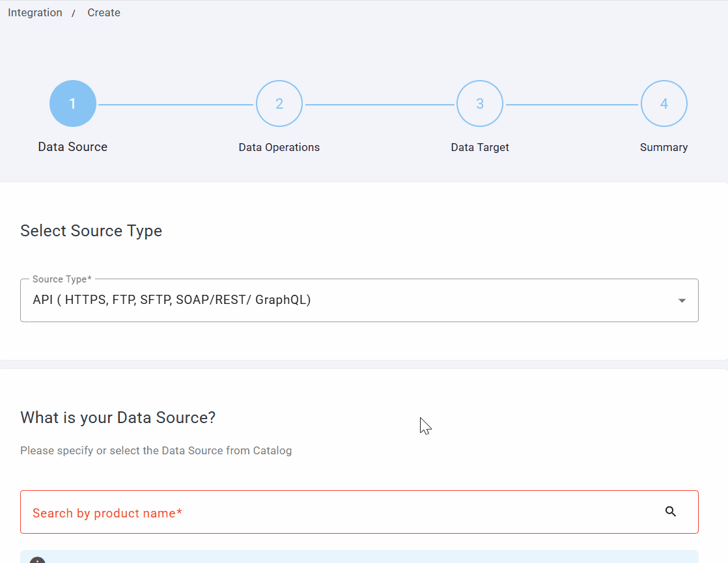Screen dimensions: 728x563
Task: Click the Data Source from Catalog helper text
Action: 156,450
